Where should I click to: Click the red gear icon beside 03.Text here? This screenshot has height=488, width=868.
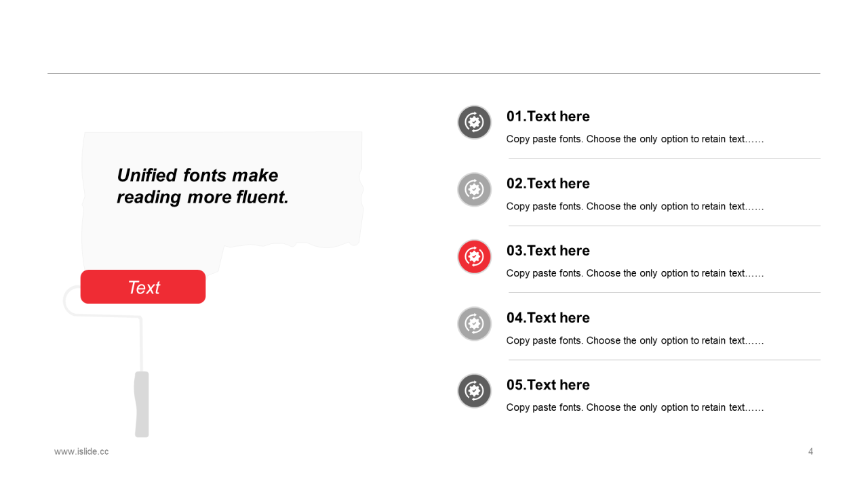pos(474,257)
